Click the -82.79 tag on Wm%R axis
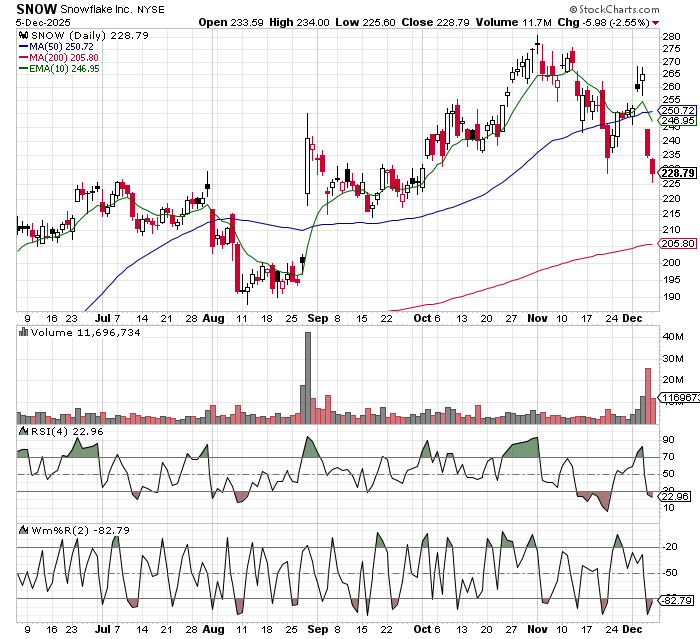Viewport: 700px width, 639px height. (677, 601)
